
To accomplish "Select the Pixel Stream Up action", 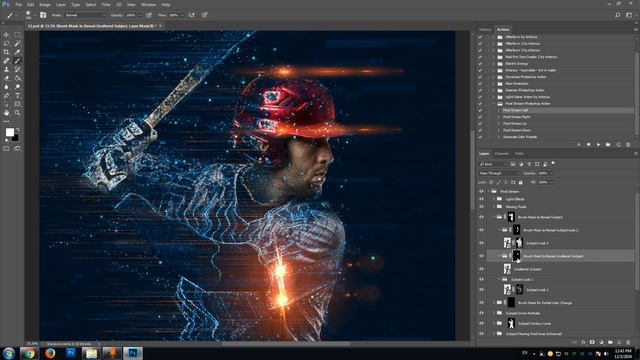I will point(514,123).
